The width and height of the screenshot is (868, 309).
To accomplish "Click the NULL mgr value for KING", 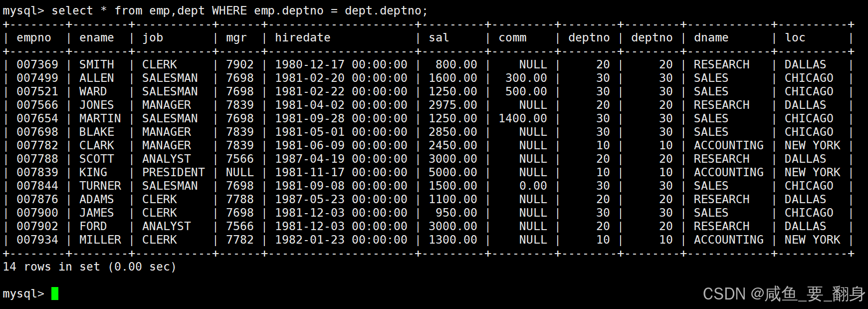I will tap(240, 172).
